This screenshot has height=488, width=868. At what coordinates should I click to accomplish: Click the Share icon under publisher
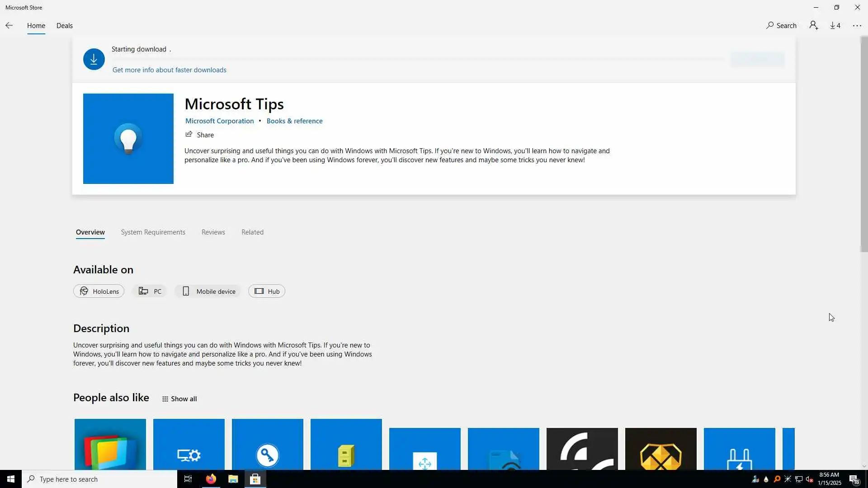[x=189, y=135]
